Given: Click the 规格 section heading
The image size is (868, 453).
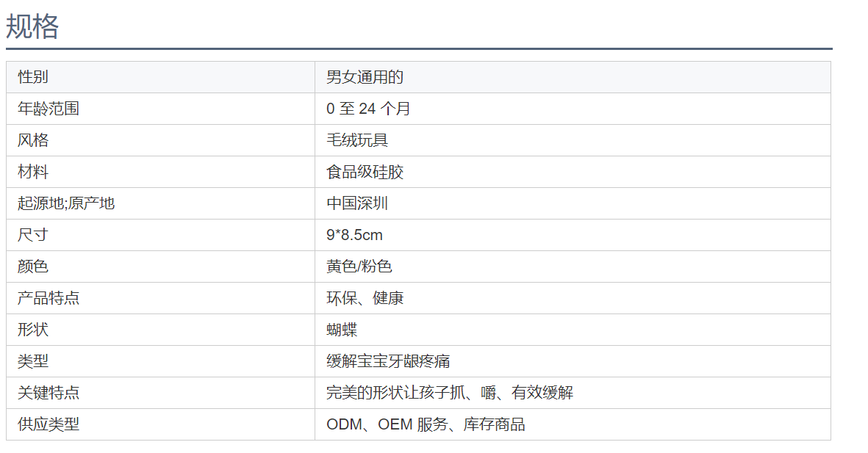Looking at the screenshot, I should point(32,26).
